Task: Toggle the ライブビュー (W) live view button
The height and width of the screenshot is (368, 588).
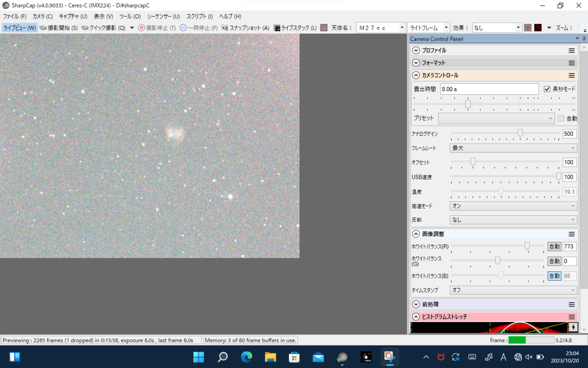Action: tap(19, 28)
